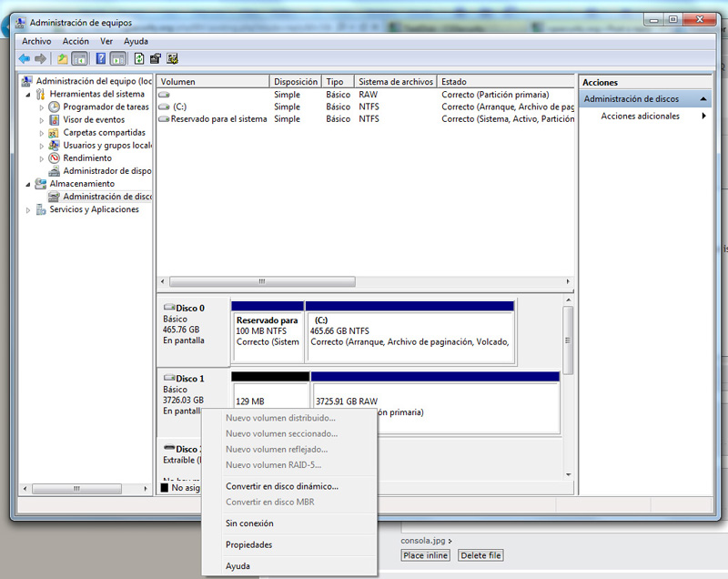Screen dimensions: 728x579
Task: Expand the Servicios y Aplicaciones node
Action: [28, 209]
